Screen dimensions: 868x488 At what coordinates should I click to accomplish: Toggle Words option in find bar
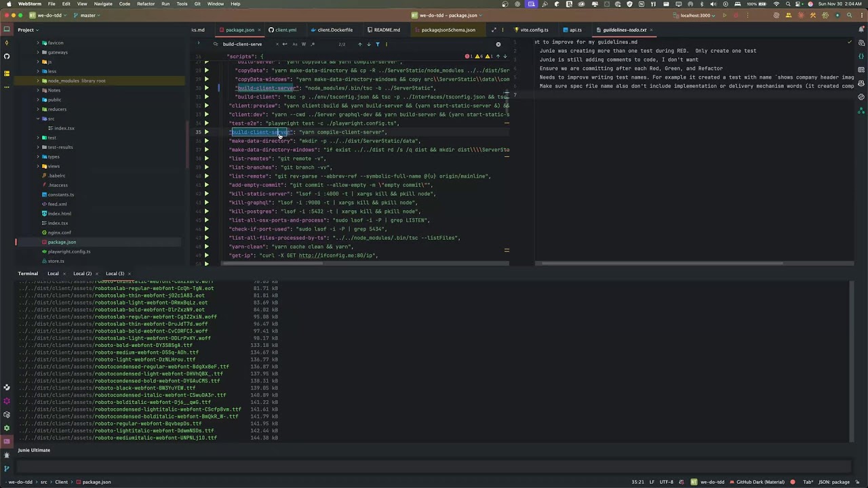point(303,44)
